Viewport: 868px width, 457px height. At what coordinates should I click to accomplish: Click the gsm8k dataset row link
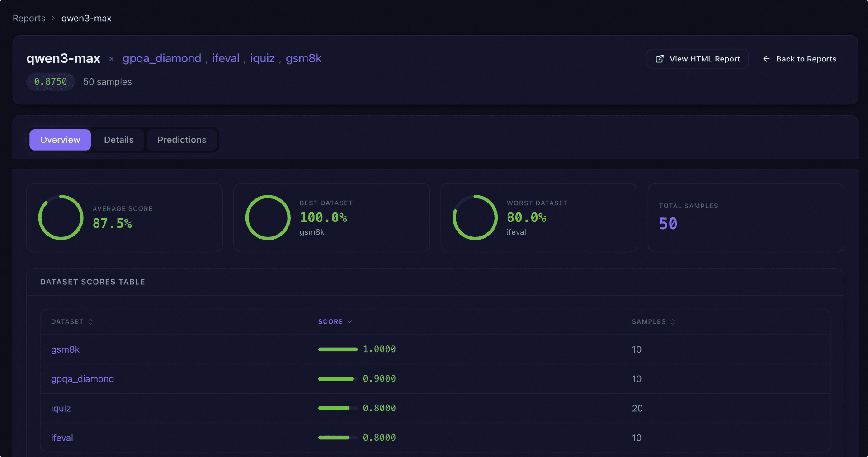[65, 349]
